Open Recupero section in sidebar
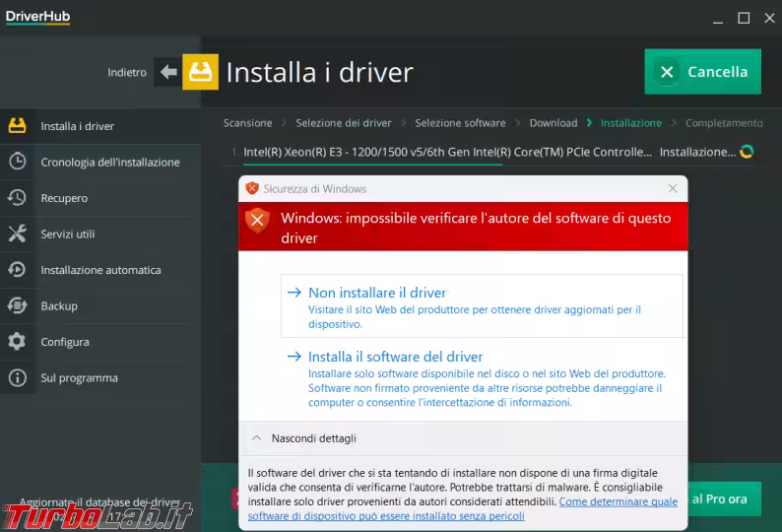The image size is (782, 532). (x=100, y=198)
